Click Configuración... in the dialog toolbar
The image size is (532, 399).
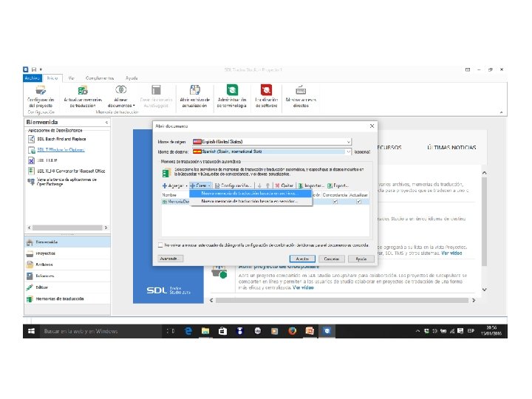[233, 185]
